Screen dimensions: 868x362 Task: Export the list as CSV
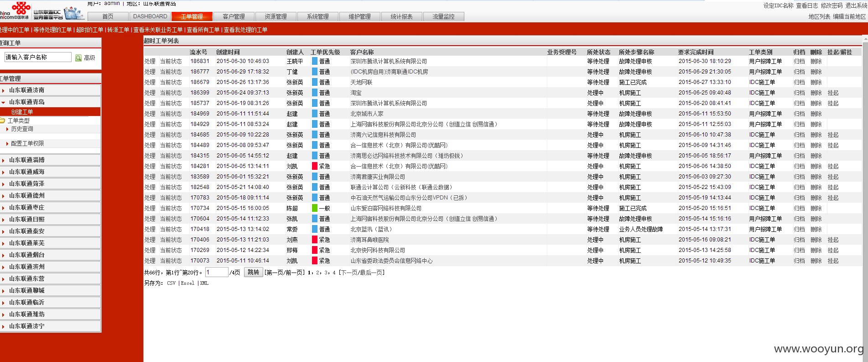(x=171, y=283)
